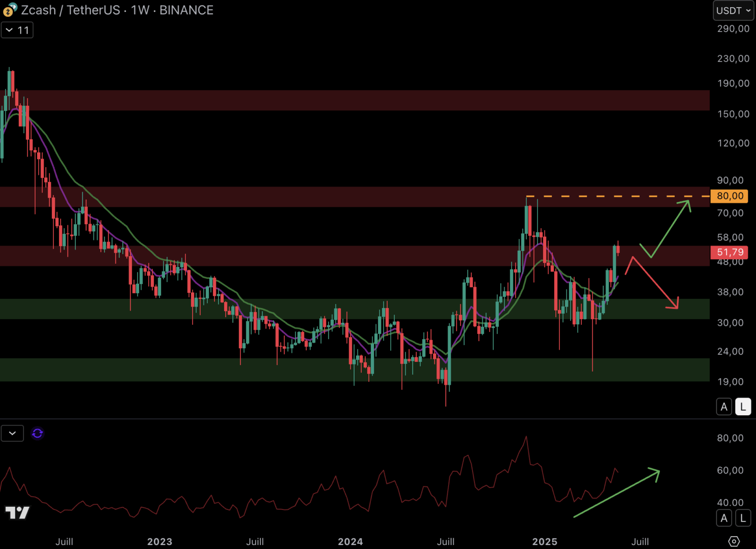Click the 90,00 price axis label
This screenshot has width=756, height=549.
pos(730,180)
